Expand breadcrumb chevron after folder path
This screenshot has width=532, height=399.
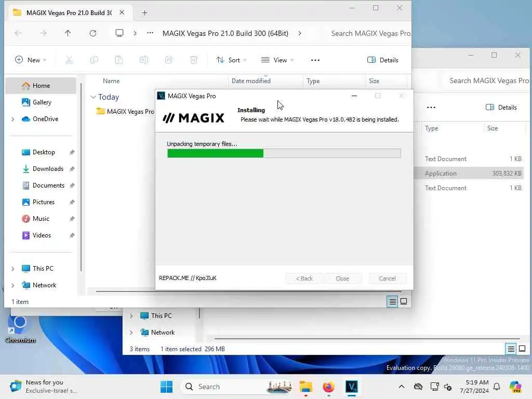[x=300, y=33]
